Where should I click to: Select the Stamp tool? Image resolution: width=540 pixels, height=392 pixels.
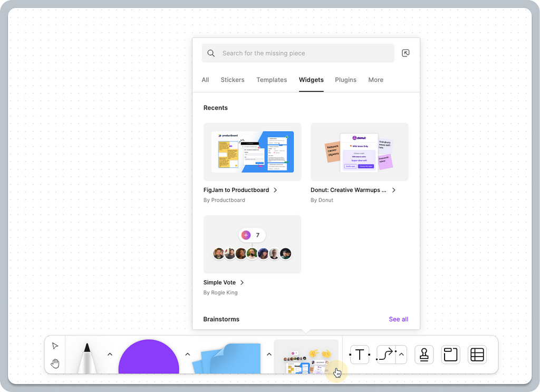(424, 355)
